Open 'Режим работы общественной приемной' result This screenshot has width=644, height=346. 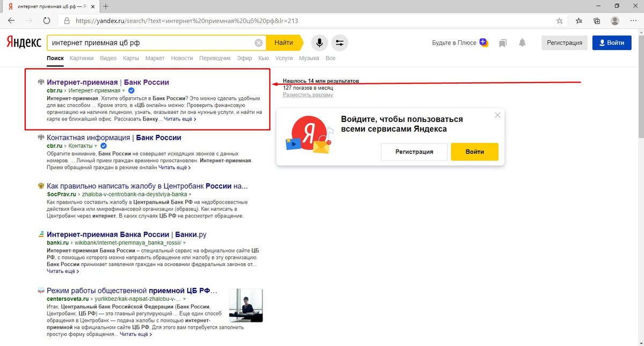click(132, 290)
